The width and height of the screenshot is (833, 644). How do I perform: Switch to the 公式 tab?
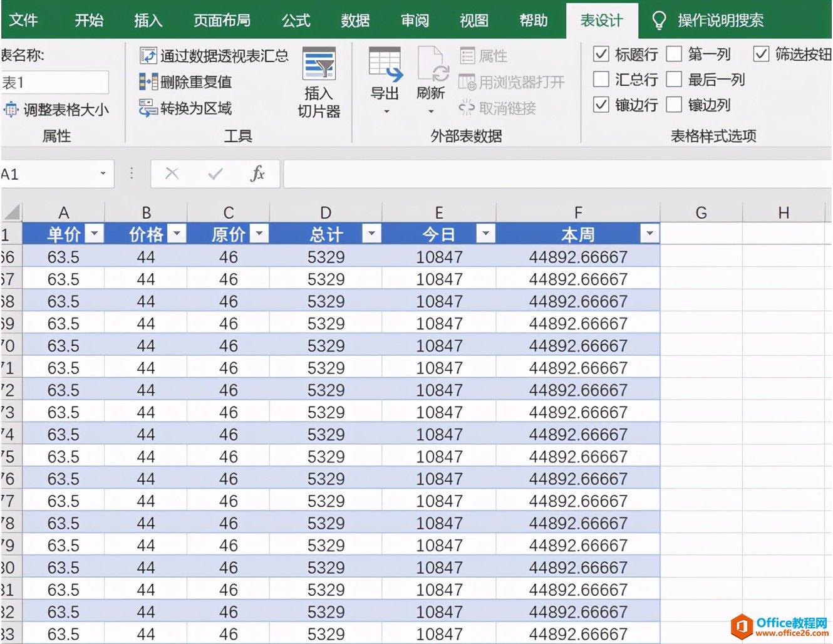(x=296, y=20)
